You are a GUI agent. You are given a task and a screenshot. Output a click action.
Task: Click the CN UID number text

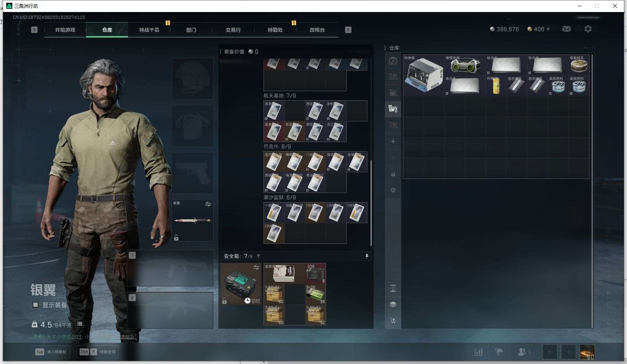point(49,17)
